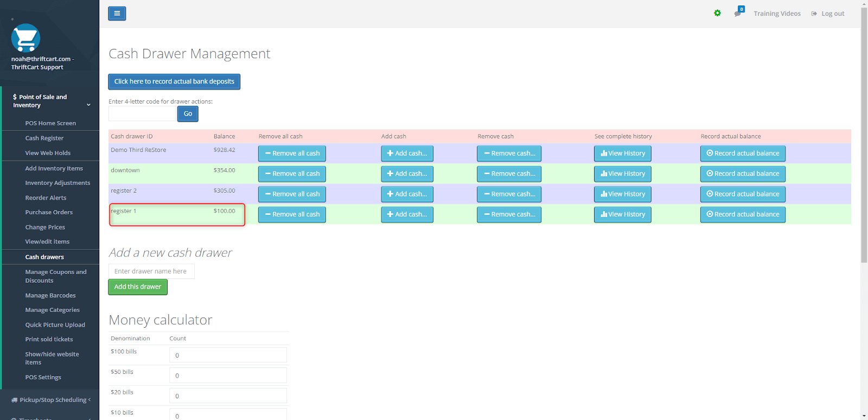
Task: Click the $928.42 balance cell
Action: pos(224,150)
